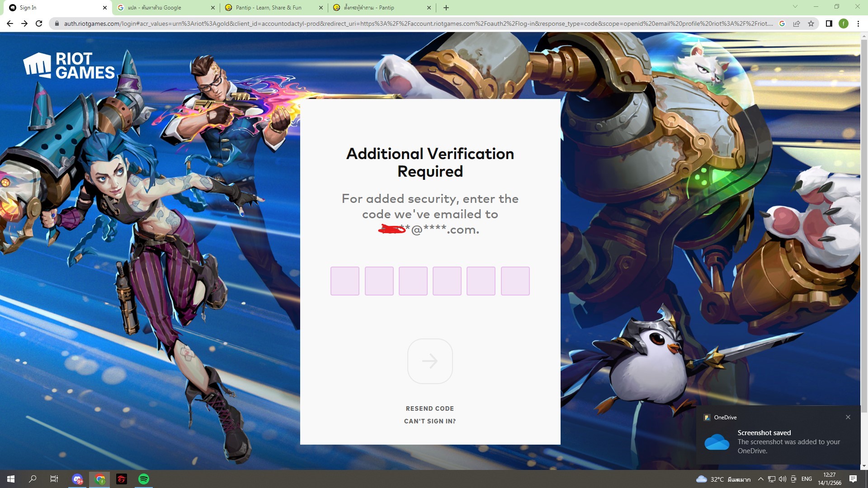Open the first taskbar app with 9+ badge
The height and width of the screenshot is (488, 868).
[77, 479]
